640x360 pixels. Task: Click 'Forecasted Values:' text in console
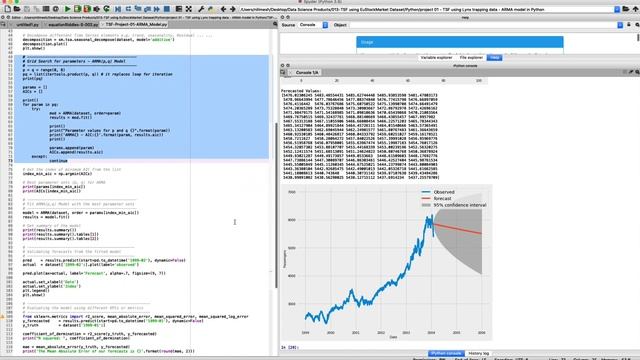click(x=301, y=91)
